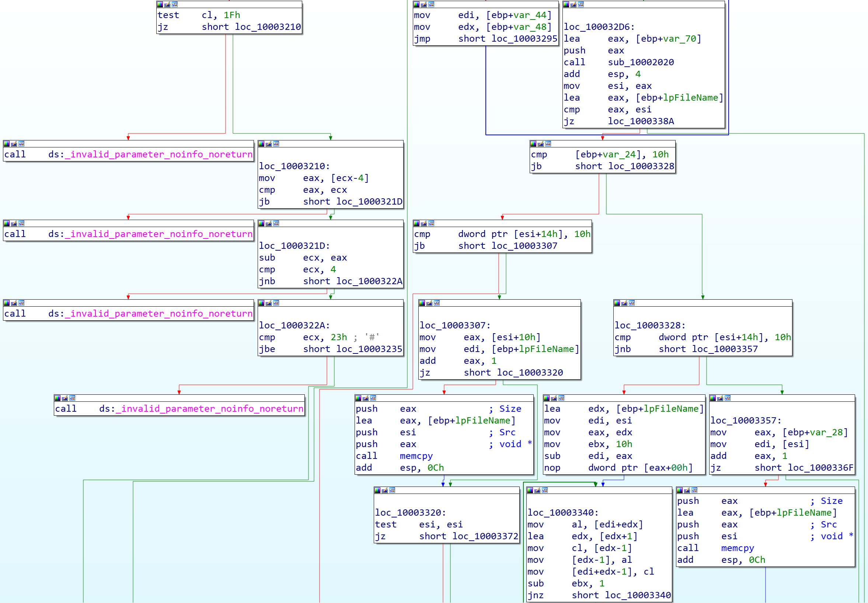Select 'sub ebx, 1' instruction

coord(566,584)
